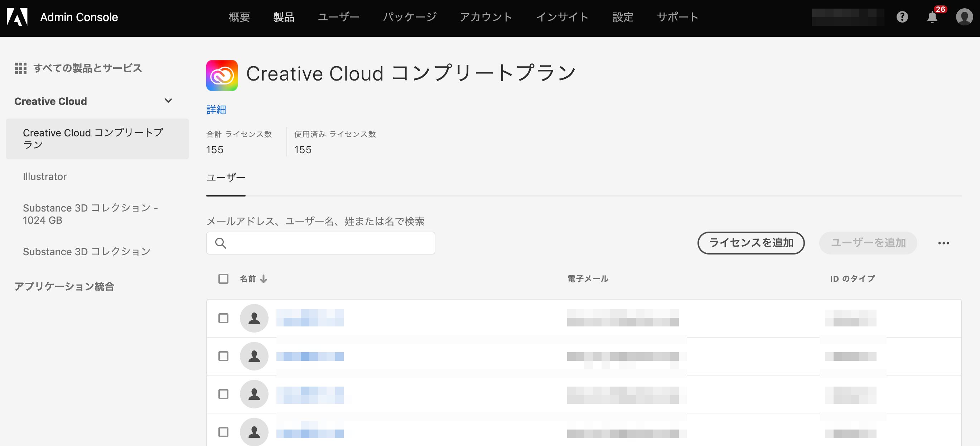
Task: Open the 概要 menu
Action: click(239, 17)
